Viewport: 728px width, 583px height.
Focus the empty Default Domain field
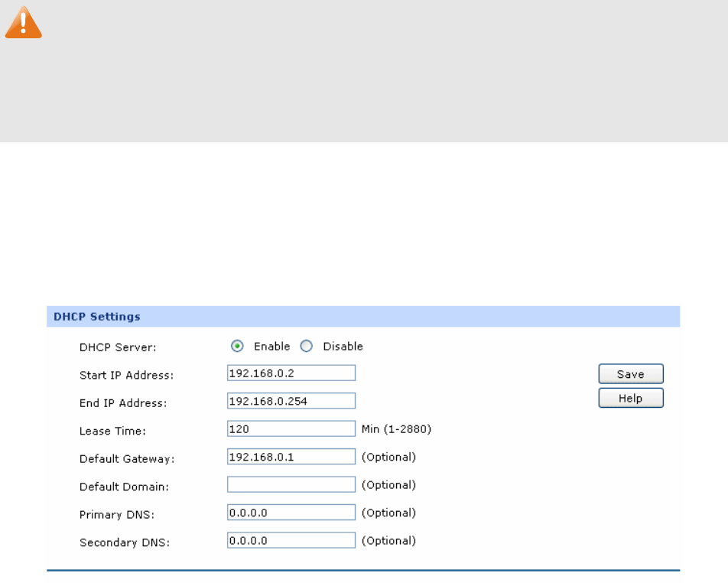(291, 484)
